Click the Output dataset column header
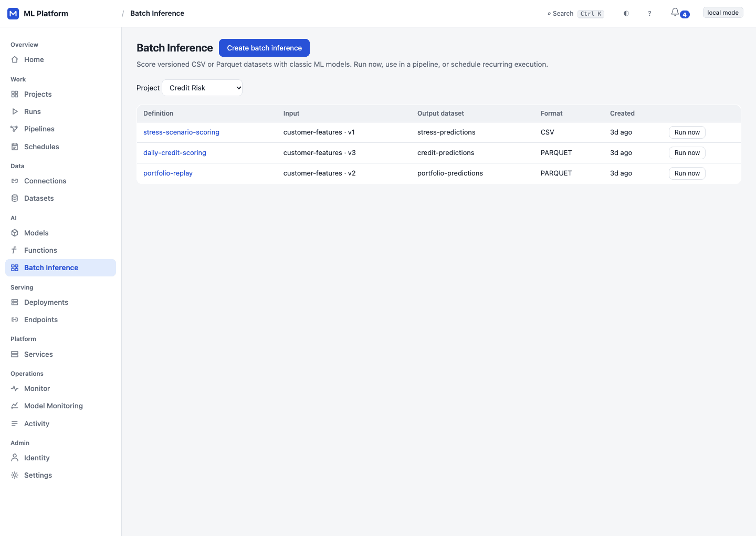Screen dimensions: 756x536 (440, 114)
